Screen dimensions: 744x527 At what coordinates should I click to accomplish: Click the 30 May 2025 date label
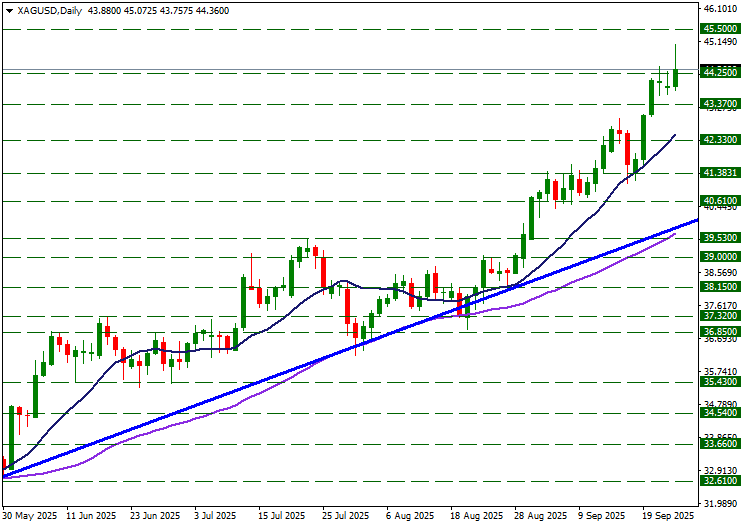tap(30, 516)
